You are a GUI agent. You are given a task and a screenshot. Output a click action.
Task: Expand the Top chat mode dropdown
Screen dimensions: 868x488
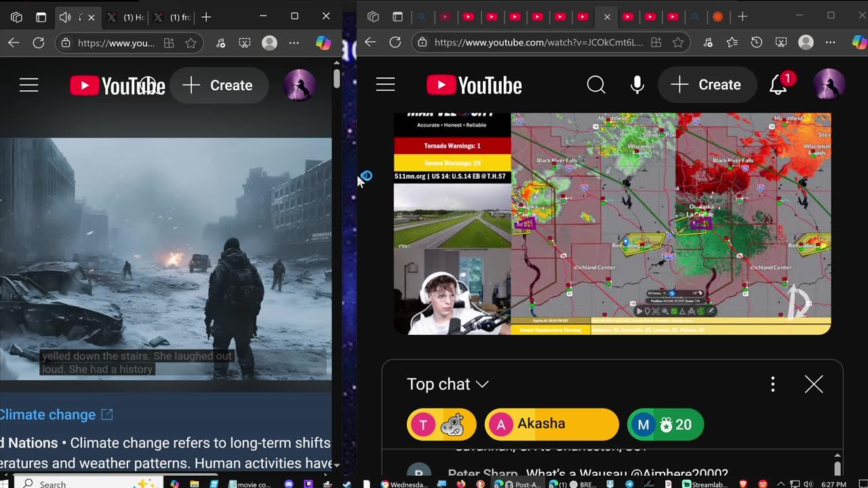(x=448, y=384)
